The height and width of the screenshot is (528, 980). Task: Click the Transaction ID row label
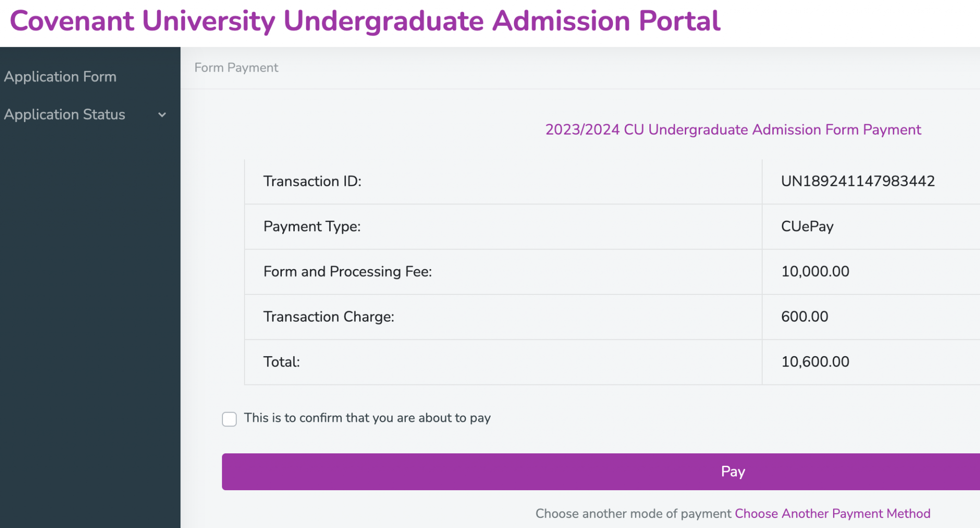312,181
